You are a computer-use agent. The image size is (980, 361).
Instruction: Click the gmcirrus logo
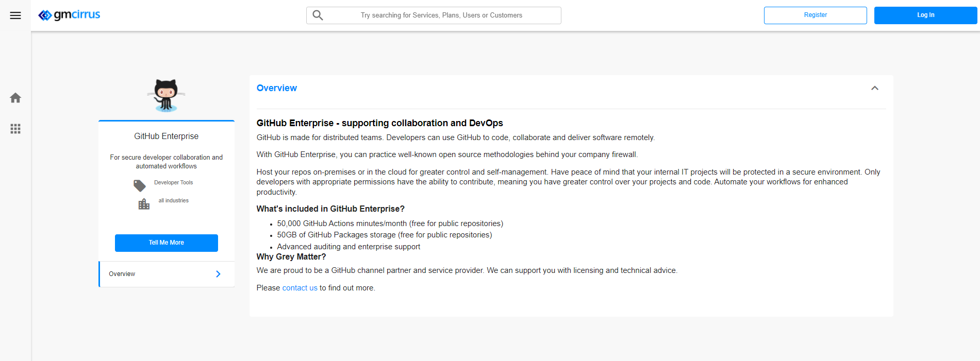pos(69,15)
